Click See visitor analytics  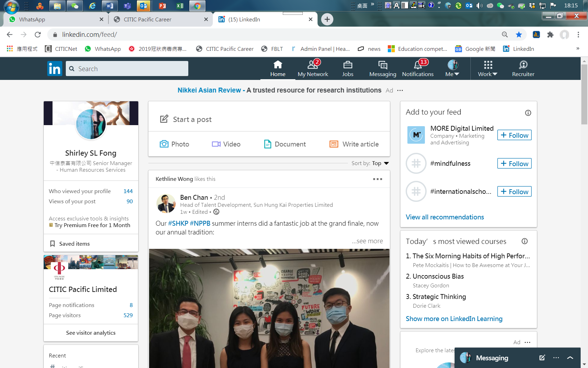[x=91, y=333]
